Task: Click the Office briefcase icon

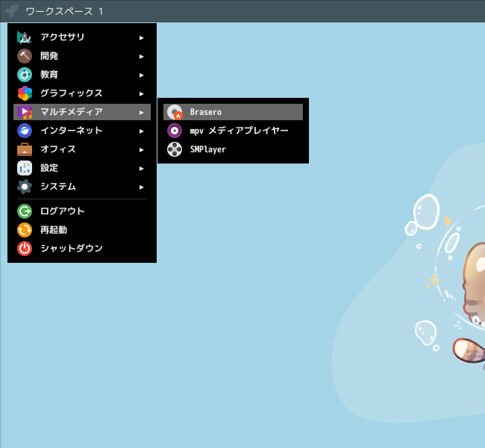Action: pos(25,149)
